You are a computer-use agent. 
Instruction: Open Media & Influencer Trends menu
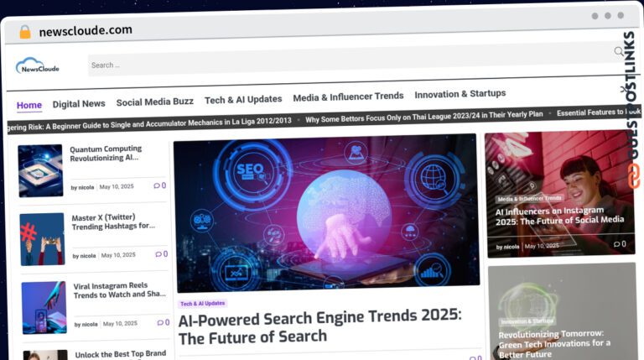point(348,97)
